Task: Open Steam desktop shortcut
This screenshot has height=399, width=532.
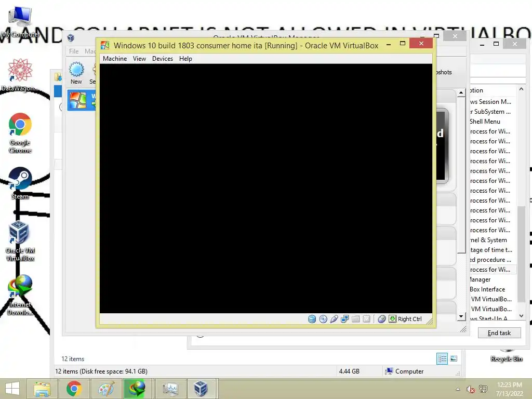Action: (20, 183)
